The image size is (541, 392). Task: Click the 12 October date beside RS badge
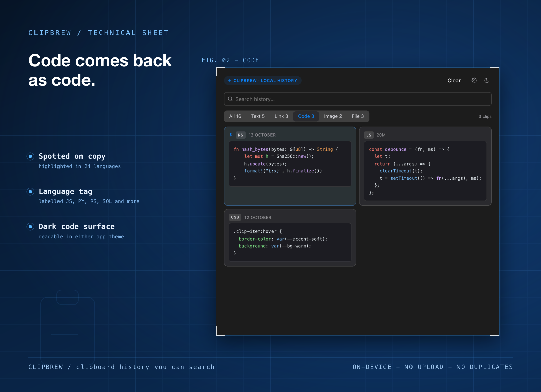[x=262, y=135]
